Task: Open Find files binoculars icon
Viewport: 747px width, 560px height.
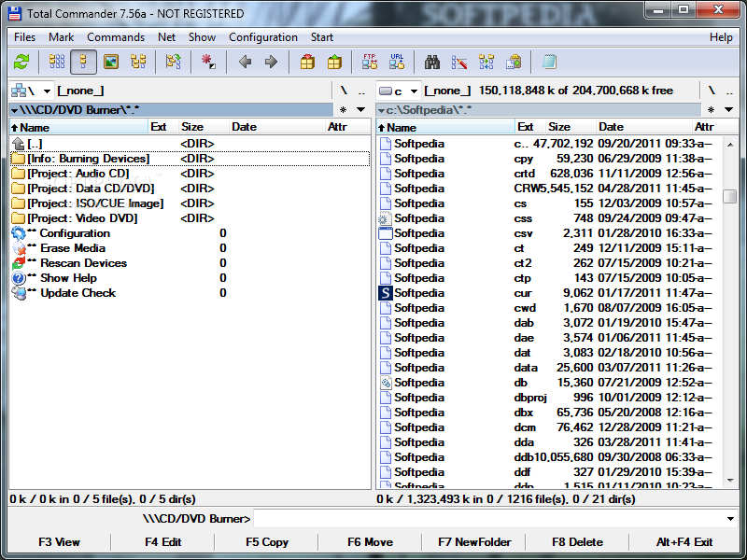Action: tap(432, 62)
